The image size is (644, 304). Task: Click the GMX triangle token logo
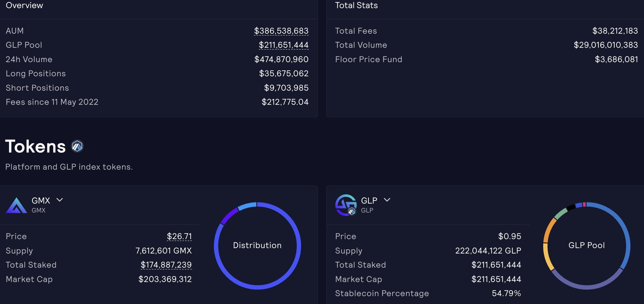tap(16, 205)
